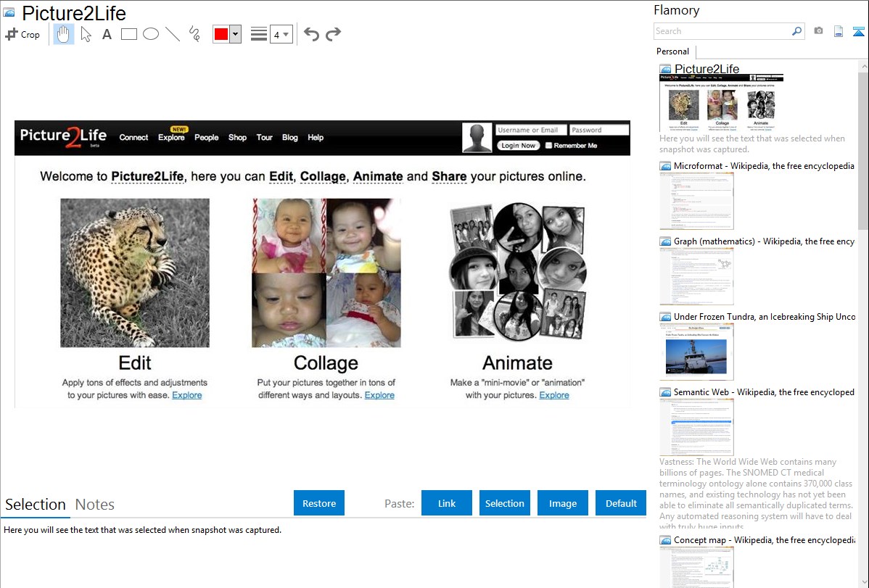Screen dimensions: 869x588
Task: Click the app icon beside Picture2Life title
Action: 9,12
